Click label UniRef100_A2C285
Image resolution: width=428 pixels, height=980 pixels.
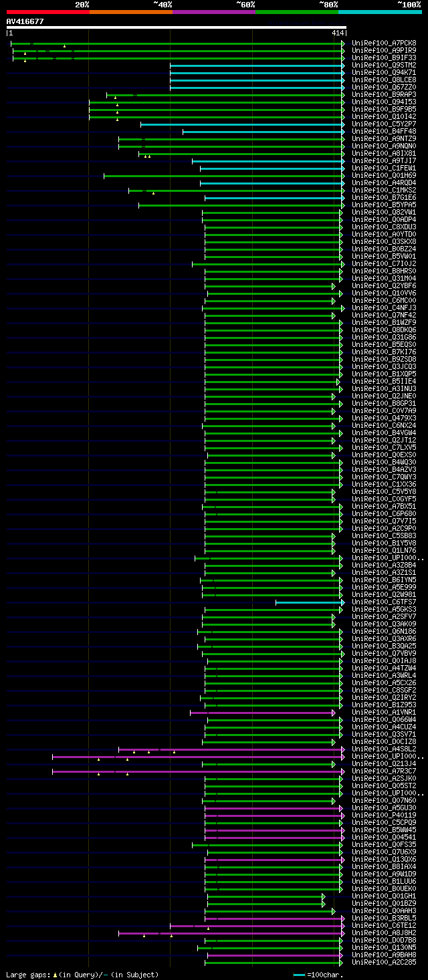pyautogui.click(x=384, y=962)
